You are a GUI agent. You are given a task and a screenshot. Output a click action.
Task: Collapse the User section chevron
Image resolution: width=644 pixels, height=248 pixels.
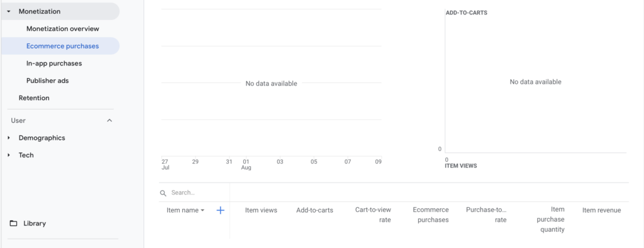pyautogui.click(x=109, y=120)
